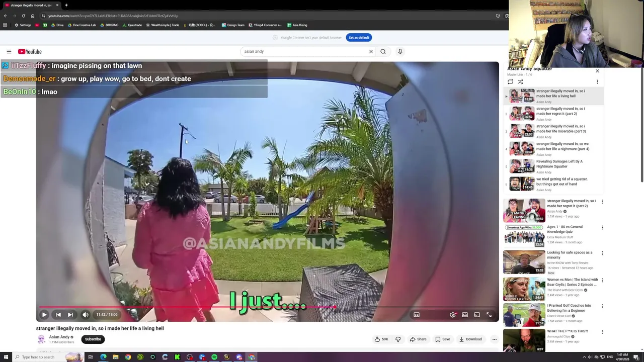644x362 pixels.
Task: Open more actions menu below the video
Action: point(495,339)
